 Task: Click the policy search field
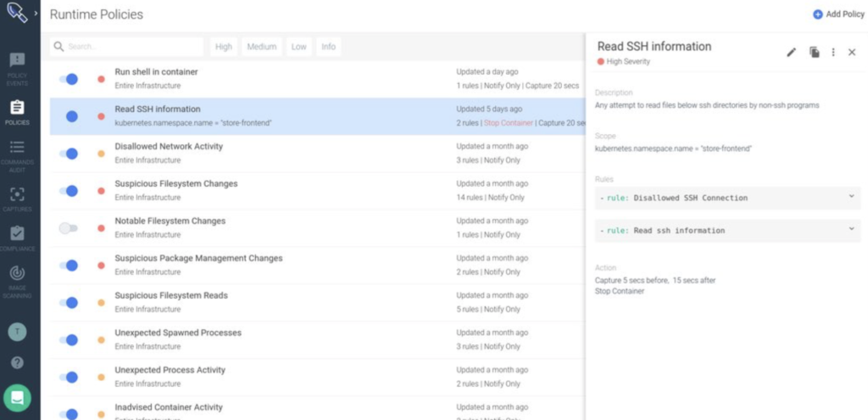131,47
